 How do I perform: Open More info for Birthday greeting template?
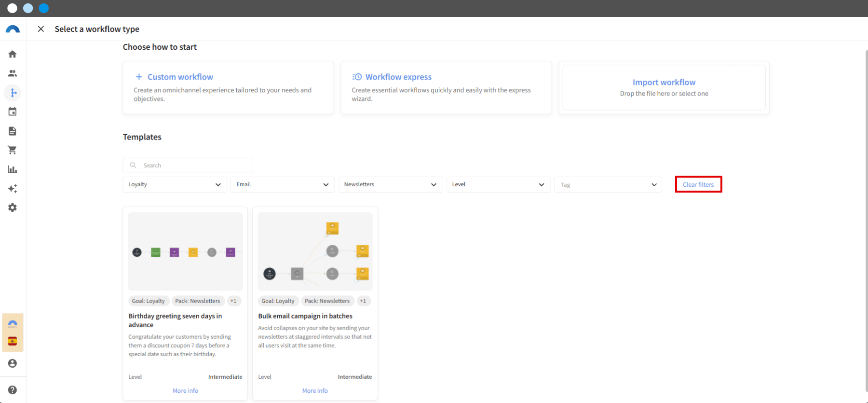coord(185,390)
